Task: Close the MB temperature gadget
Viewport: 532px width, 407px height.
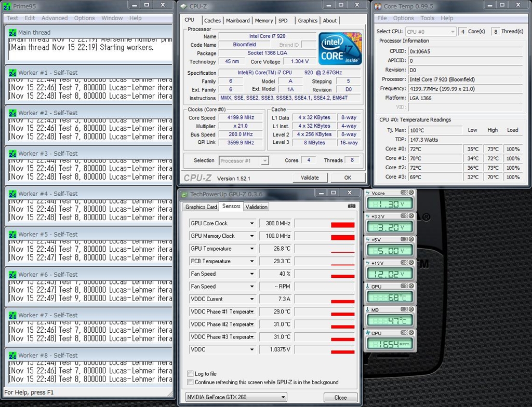Action: 411,310
